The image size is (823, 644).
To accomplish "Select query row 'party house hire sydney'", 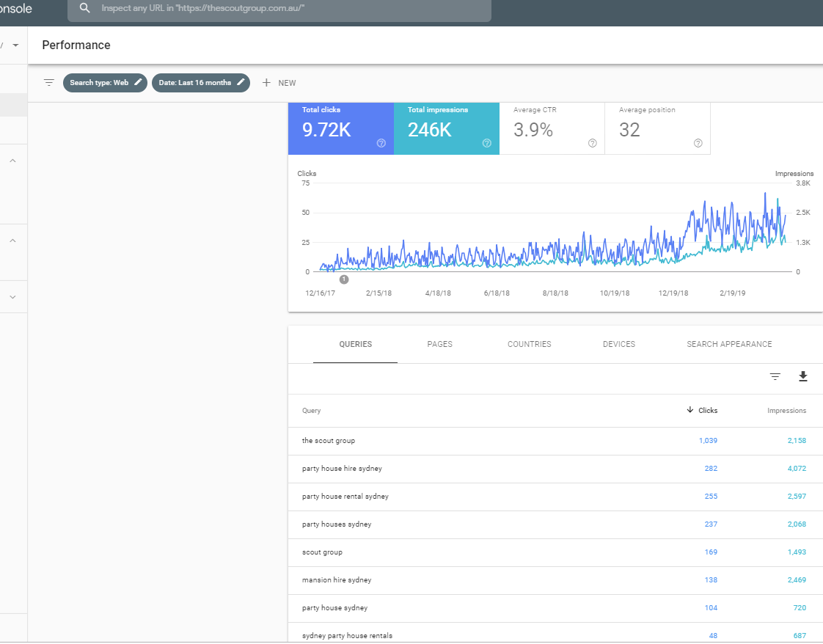I will [x=555, y=469].
